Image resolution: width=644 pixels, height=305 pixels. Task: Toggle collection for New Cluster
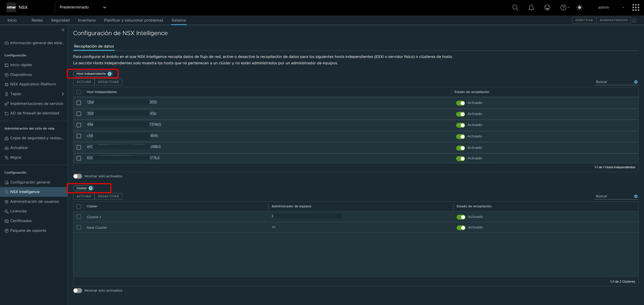click(x=461, y=228)
